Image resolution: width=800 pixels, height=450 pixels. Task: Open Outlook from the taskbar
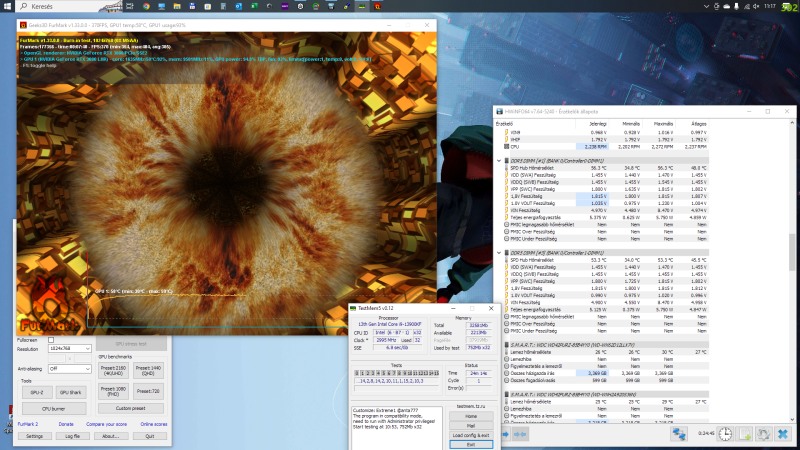(x=239, y=6)
